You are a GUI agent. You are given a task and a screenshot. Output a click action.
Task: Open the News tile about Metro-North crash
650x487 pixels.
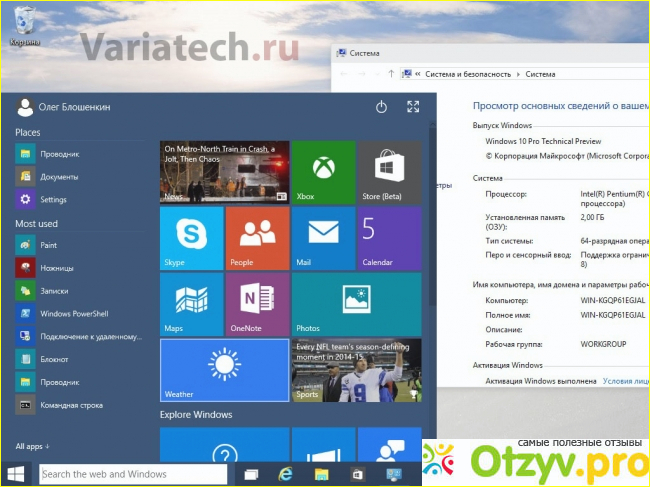[224, 172]
